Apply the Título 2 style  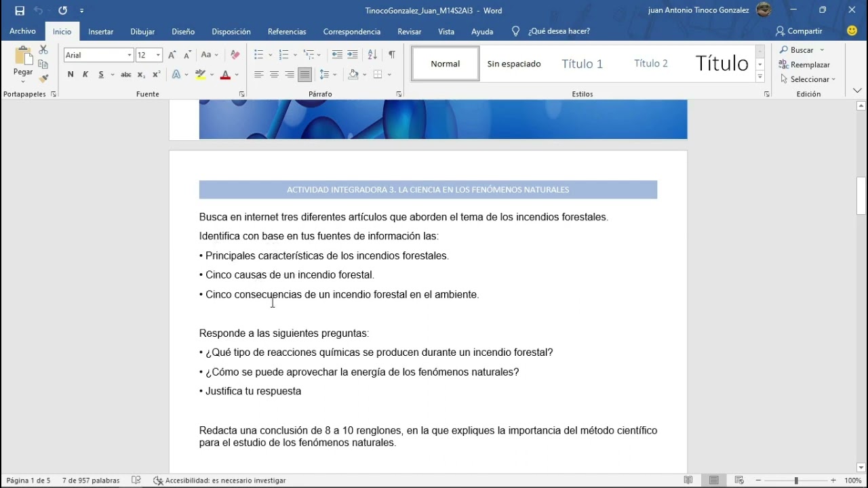tap(651, 64)
